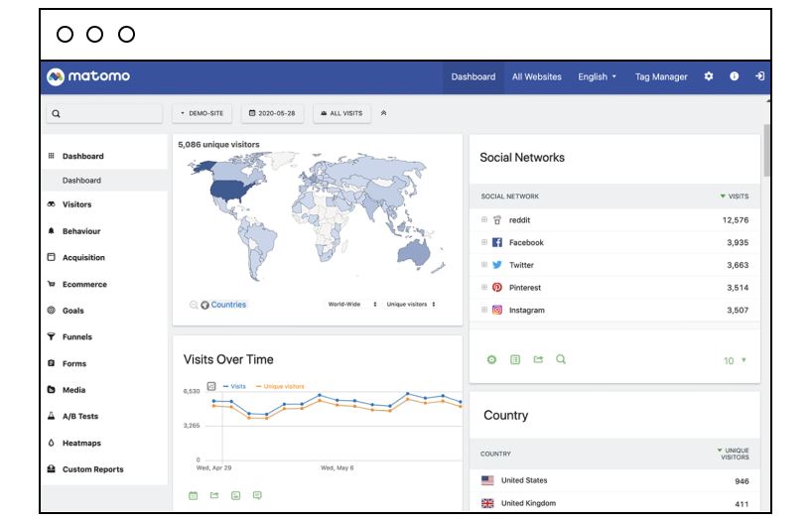Click Social Networks table search icon
The width and height of the screenshot is (812, 522).
[561, 359]
